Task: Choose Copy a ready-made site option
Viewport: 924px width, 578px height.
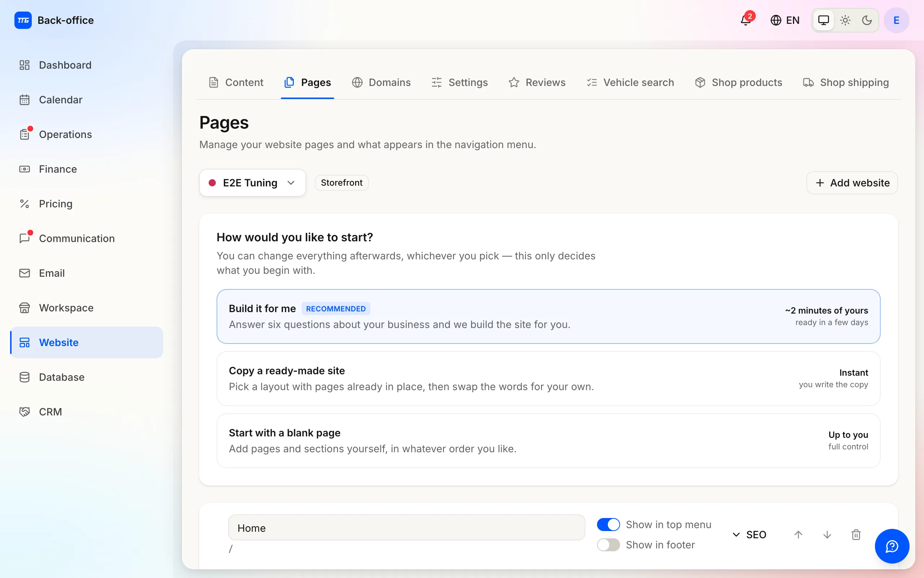Action: 548,379
